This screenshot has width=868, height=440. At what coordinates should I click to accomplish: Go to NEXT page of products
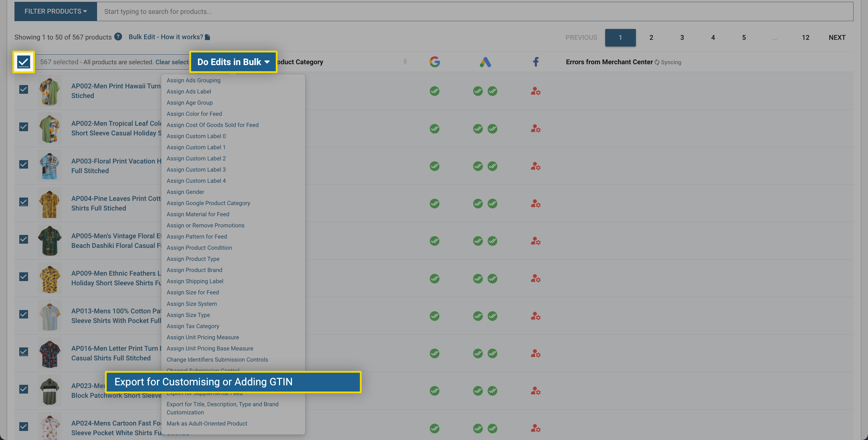tap(837, 37)
